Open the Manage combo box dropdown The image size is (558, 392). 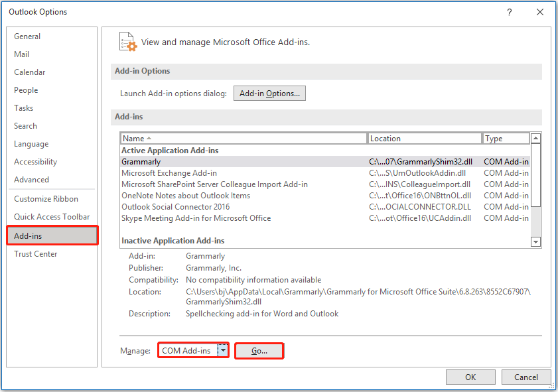[223, 350]
